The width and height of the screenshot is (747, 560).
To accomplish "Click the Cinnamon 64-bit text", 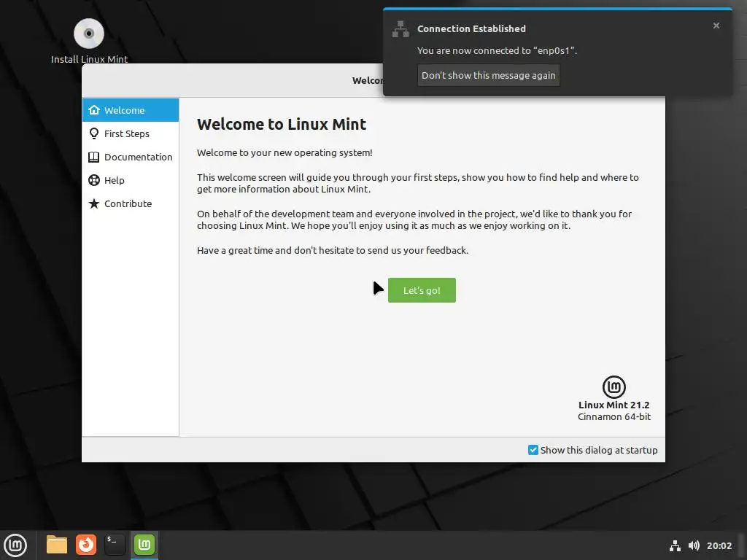I will (614, 416).
